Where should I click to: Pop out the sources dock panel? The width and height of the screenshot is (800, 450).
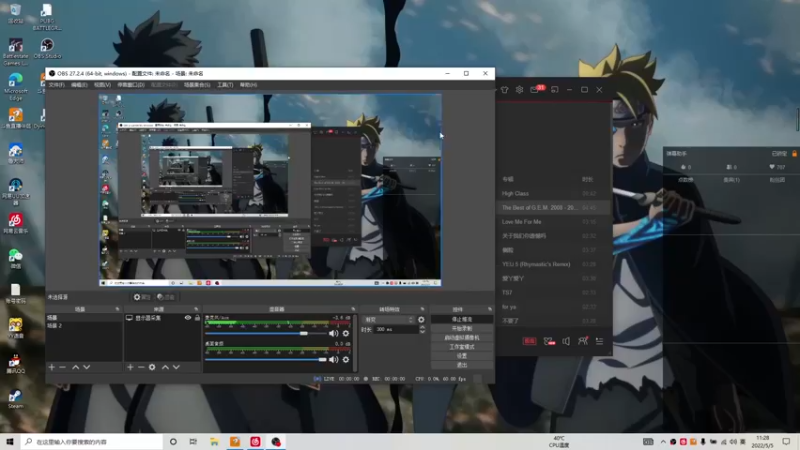tap(196, 309)
